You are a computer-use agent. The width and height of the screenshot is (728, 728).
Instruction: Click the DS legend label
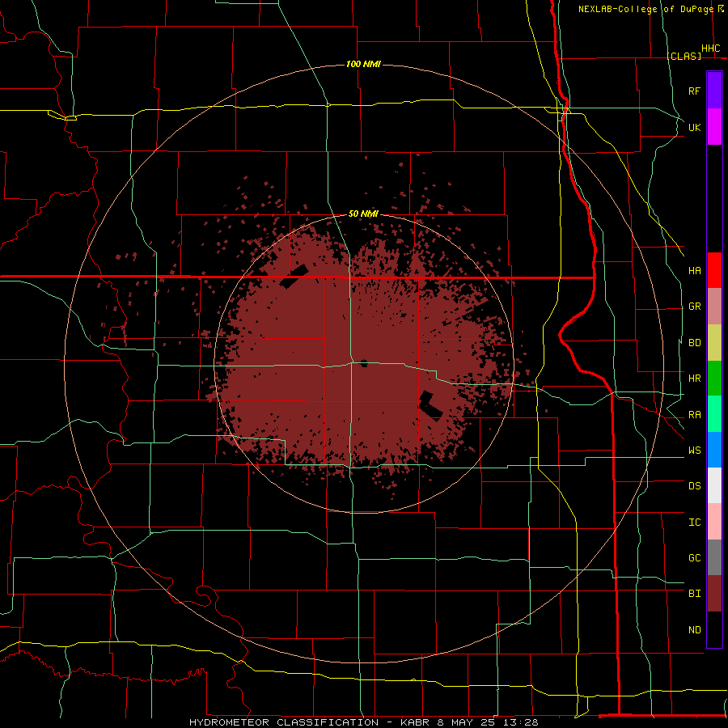(x=694, y=485)
